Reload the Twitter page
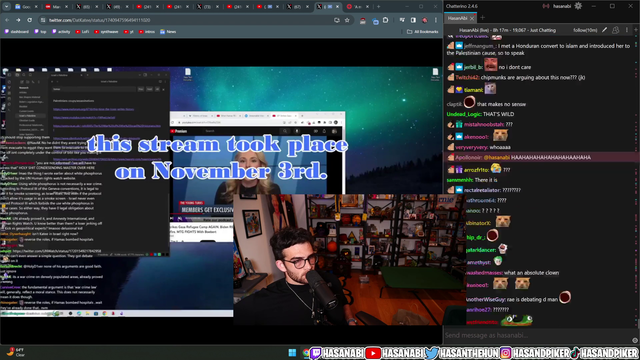640x360 pixels. click(x=29, y=20)
